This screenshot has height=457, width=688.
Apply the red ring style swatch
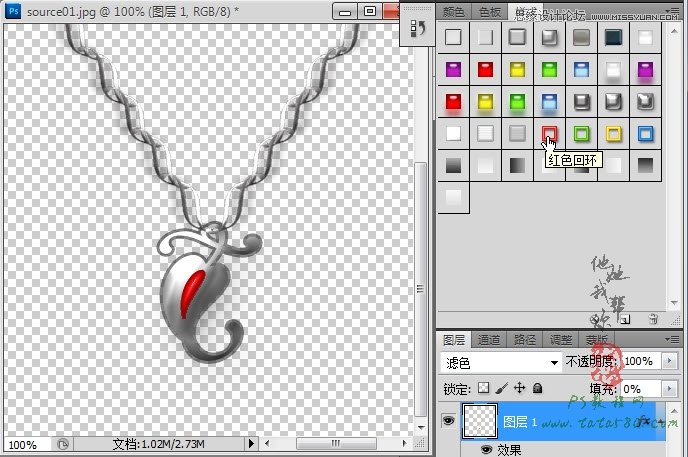tap(549, 133)
